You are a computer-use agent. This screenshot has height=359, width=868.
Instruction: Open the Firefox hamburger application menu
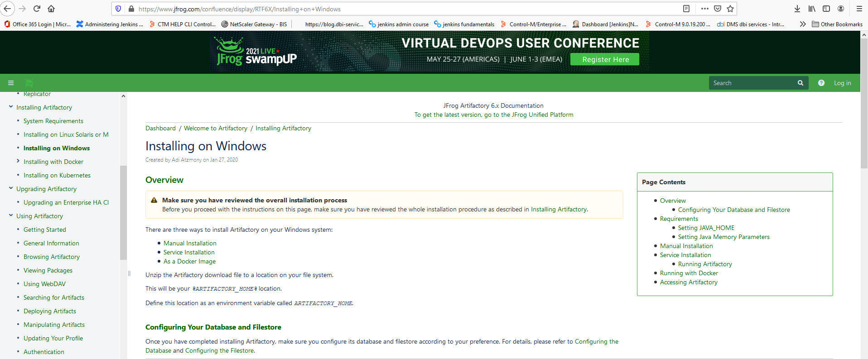tap(859, 9)
